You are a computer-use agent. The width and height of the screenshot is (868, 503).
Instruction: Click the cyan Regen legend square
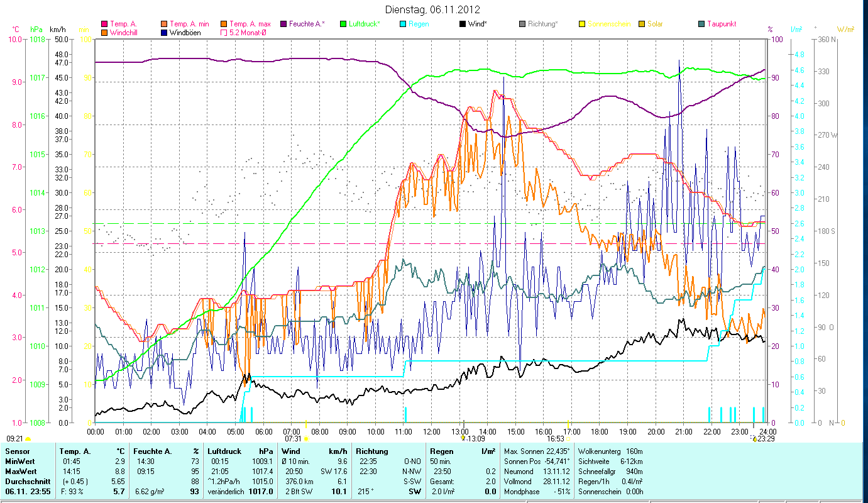404,24
